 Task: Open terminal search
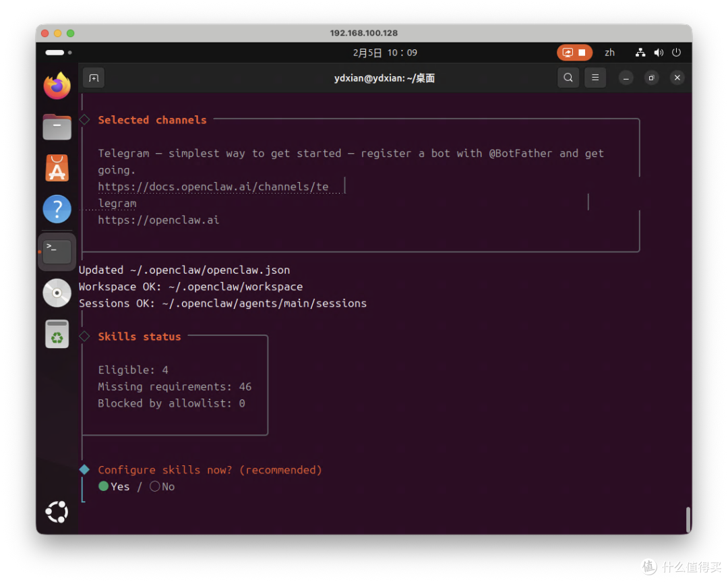click(568, 78)
